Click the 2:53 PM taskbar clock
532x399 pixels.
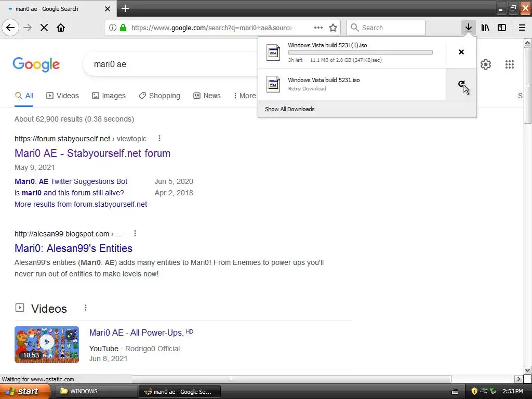pos(513,391)
